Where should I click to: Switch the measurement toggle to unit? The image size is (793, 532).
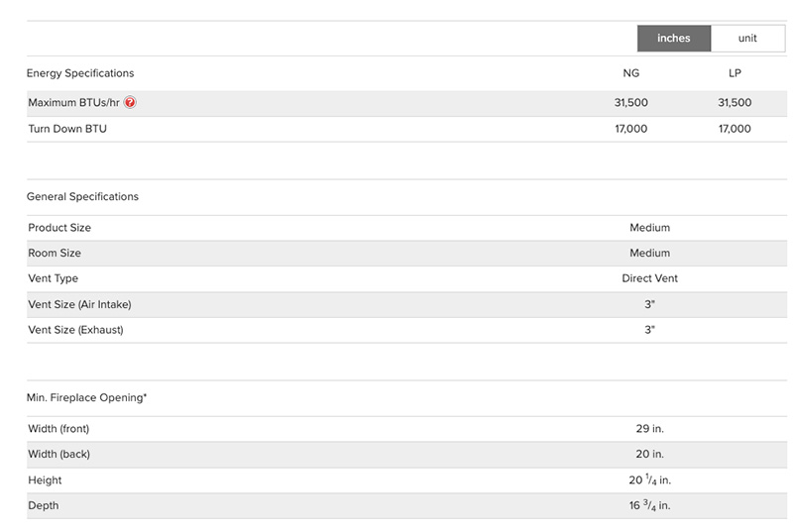(x=747, y=39)
